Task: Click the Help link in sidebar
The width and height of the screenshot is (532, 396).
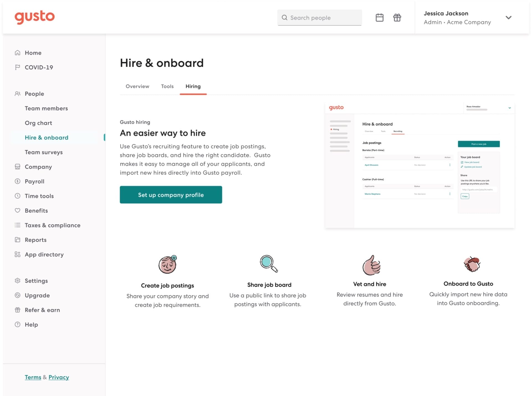Action: click(31, 324)
